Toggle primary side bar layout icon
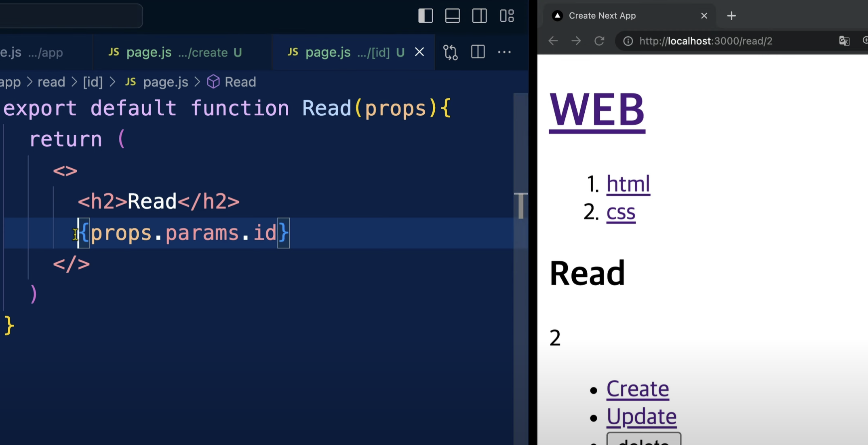Image resolution: width=868 pixels, height=445 pixels. coord(426,16)
